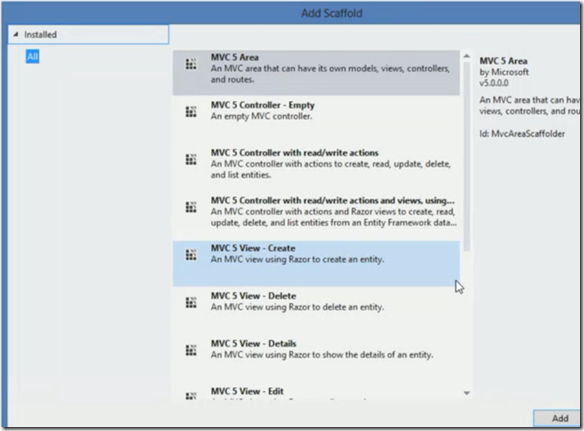
Task: Click the MVC 5 Area scaffold icon
Action: [x=191, y=64]
